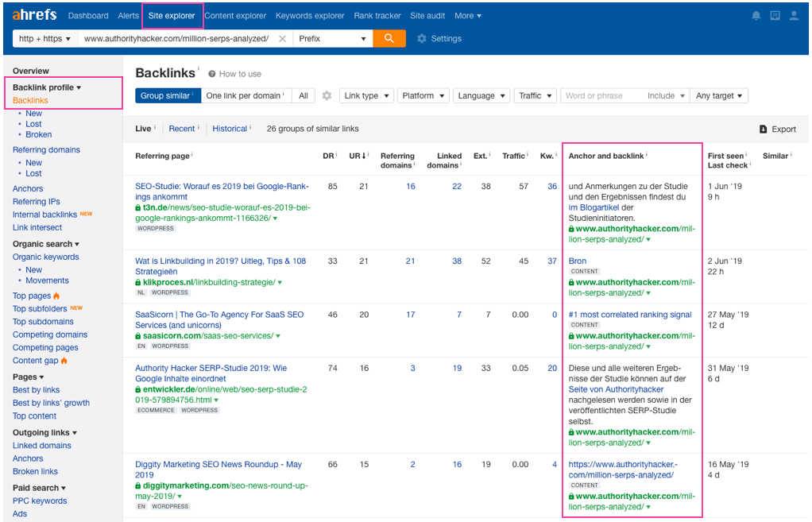Click the Export download icon
This screenshot has height=522, width=812.
[763, 129]
